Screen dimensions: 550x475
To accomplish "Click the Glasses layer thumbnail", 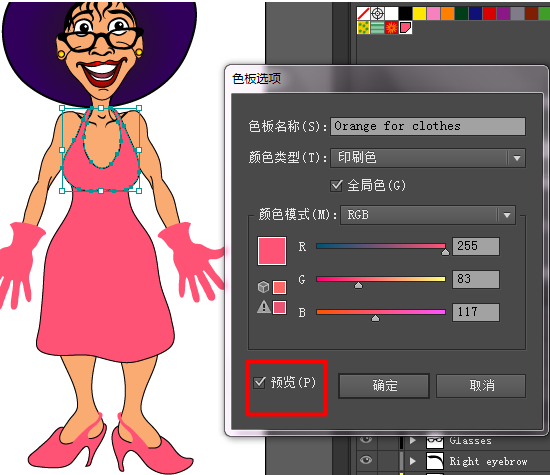I will click(435, 442).
